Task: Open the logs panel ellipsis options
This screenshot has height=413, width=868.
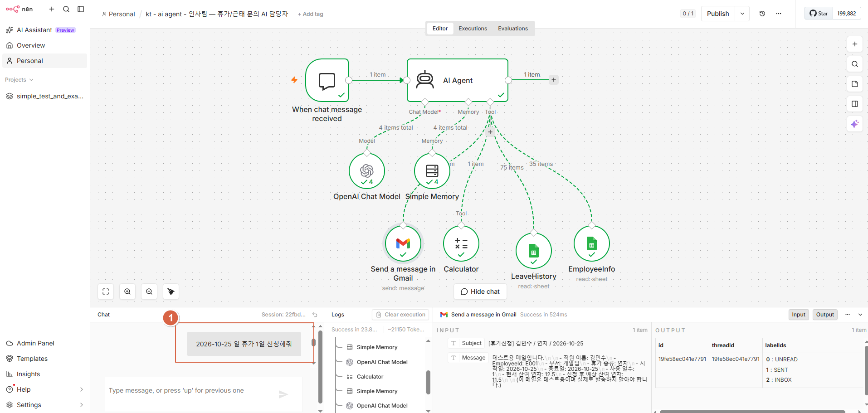Action: [x=848, y=315]
